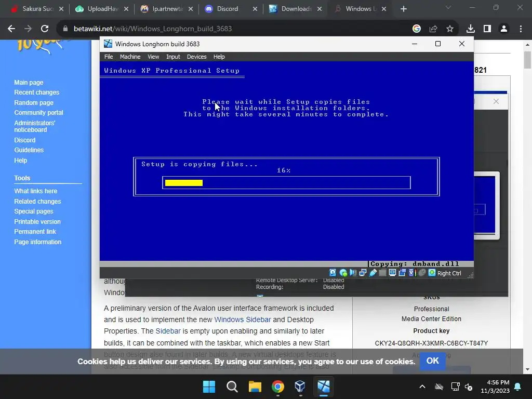Image resolution: width=532 pixels, height=399 pixels.
Task: Open Random page link
Action: click(x=34, y=102)
